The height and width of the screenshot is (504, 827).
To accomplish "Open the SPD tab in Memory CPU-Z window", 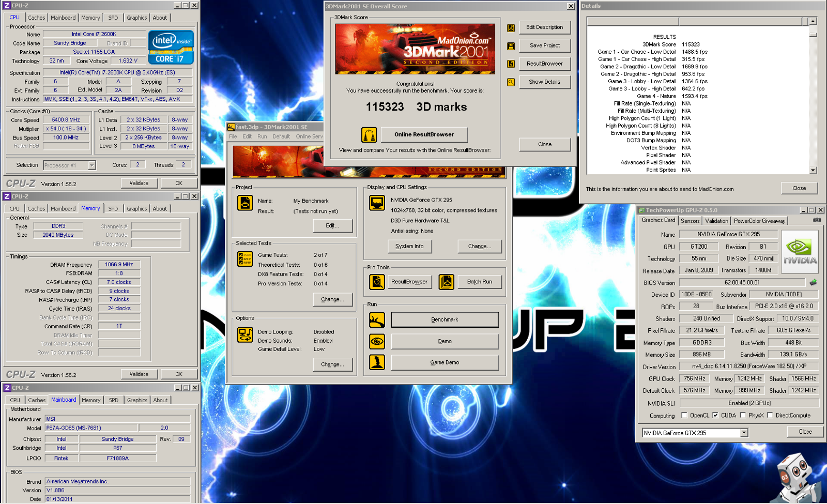I will (113, 209).
